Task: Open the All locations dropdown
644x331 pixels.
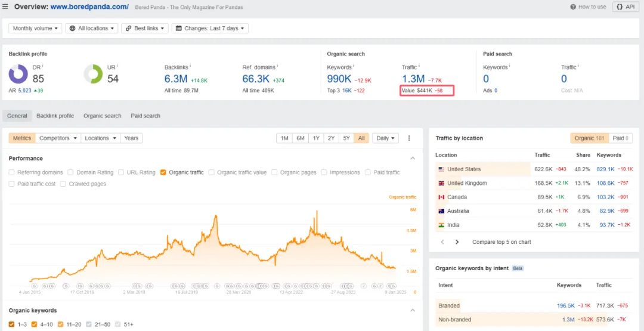Action: click(x=92, y=29)
